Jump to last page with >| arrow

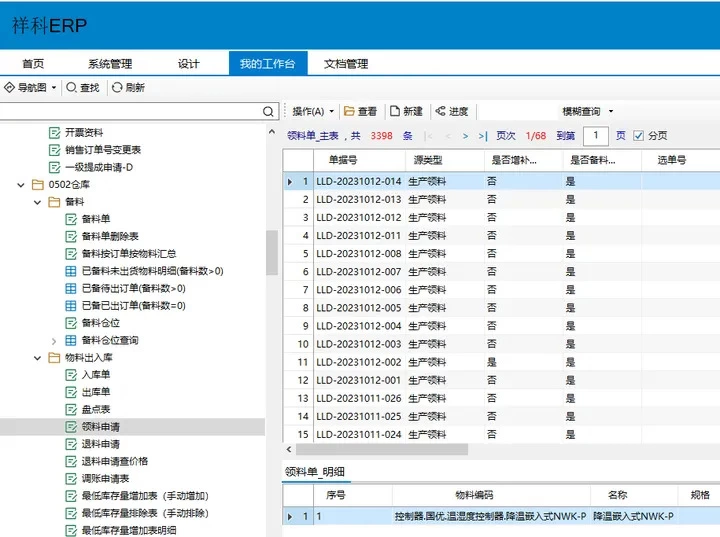(x=483, y=136)
